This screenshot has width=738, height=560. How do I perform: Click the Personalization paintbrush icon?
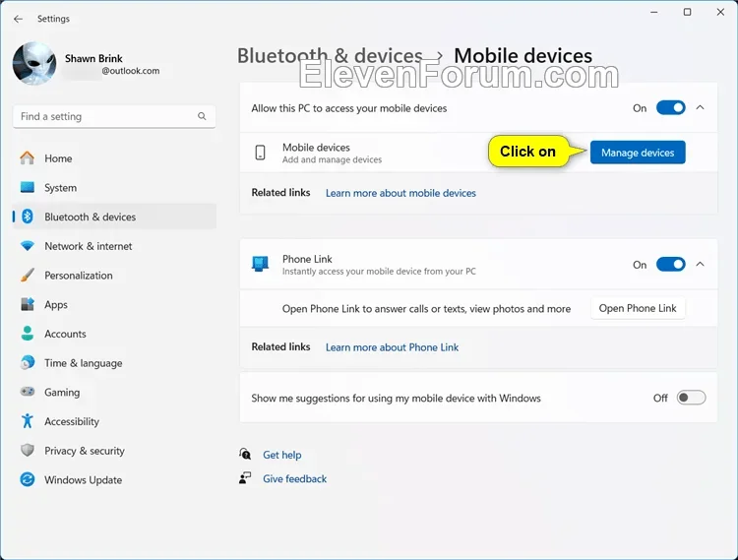[x=28, y=275]
